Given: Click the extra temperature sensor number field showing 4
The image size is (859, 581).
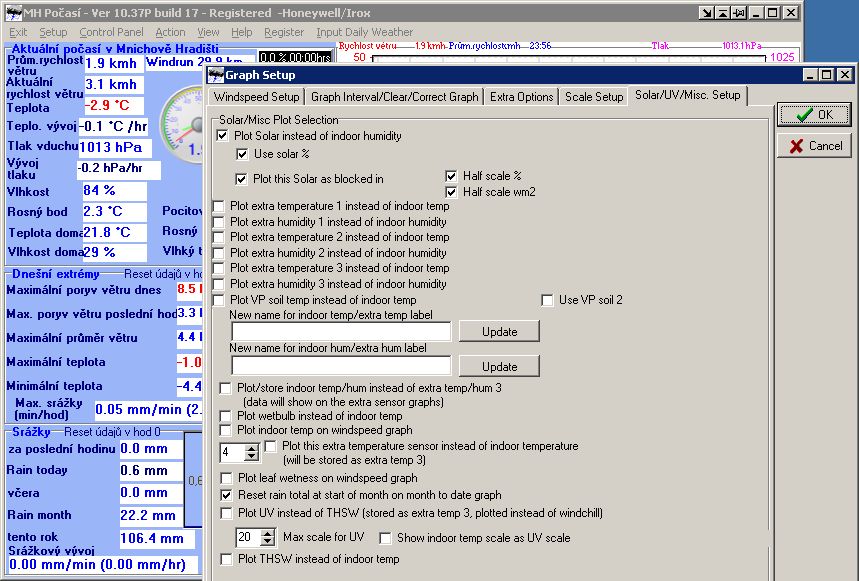Looking at the screenshot, I should pos(233,452).
